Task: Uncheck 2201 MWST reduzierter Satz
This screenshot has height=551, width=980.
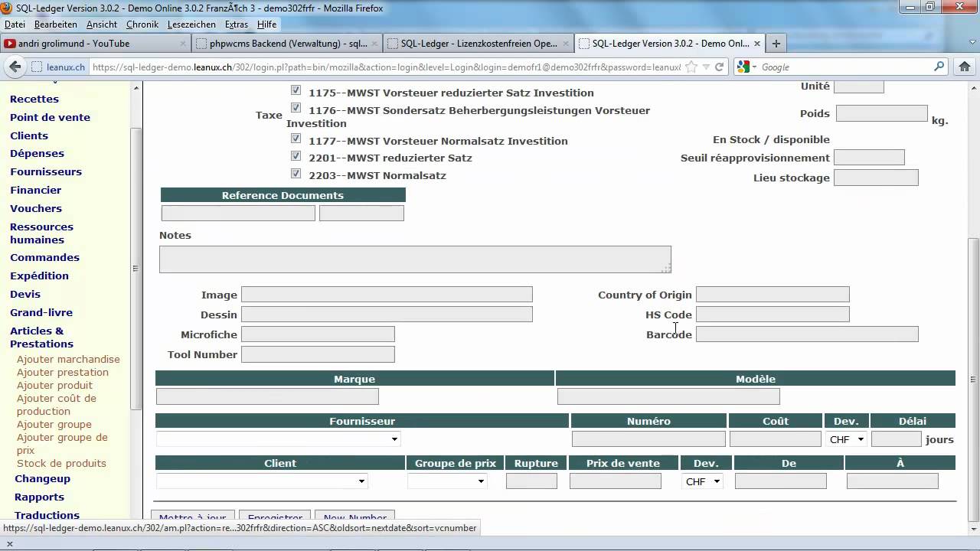Action: (x=296, y=155)
